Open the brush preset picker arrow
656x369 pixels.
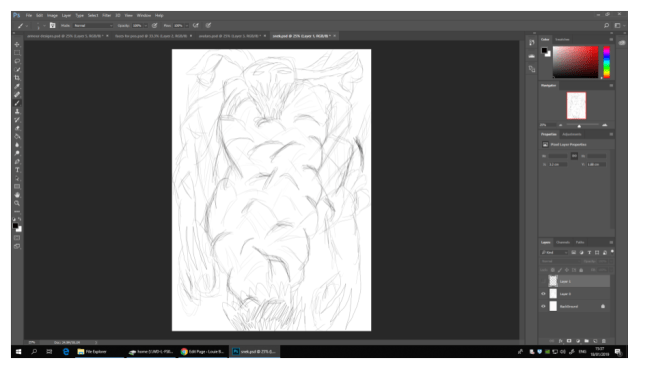[44, 26]
